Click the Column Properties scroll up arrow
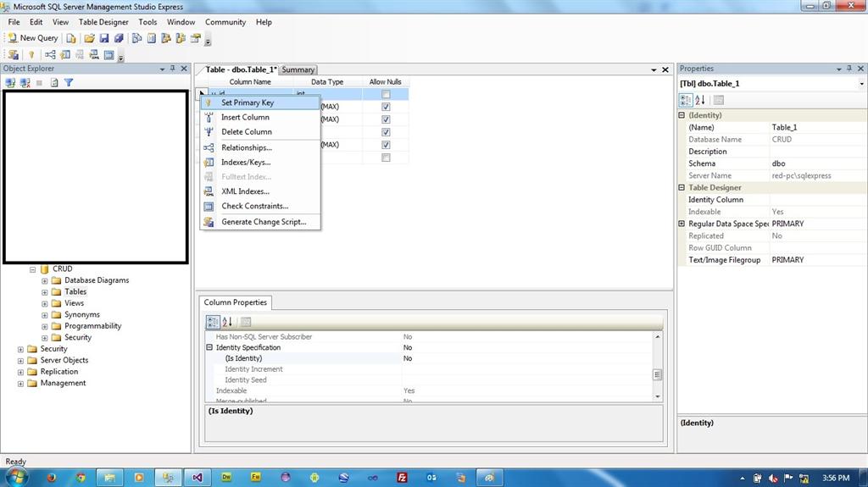The width and height of the screenshot is (868, 487). [658, 336]
